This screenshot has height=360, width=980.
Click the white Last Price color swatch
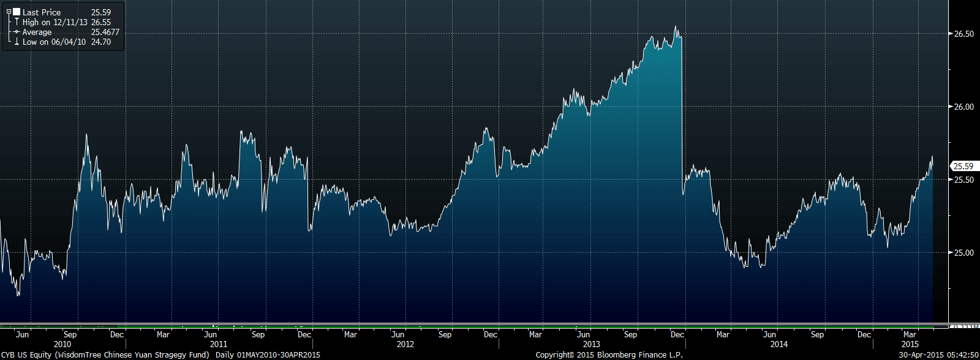[x=16, y=12]
